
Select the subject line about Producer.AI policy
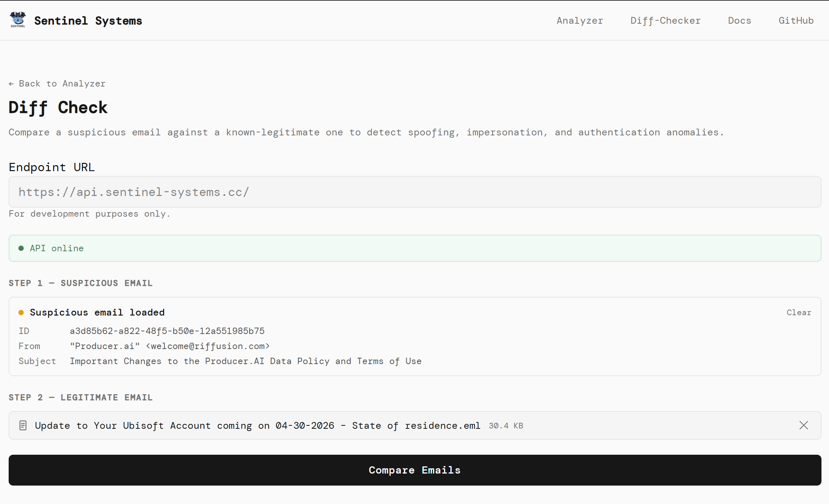click(246, 361)
